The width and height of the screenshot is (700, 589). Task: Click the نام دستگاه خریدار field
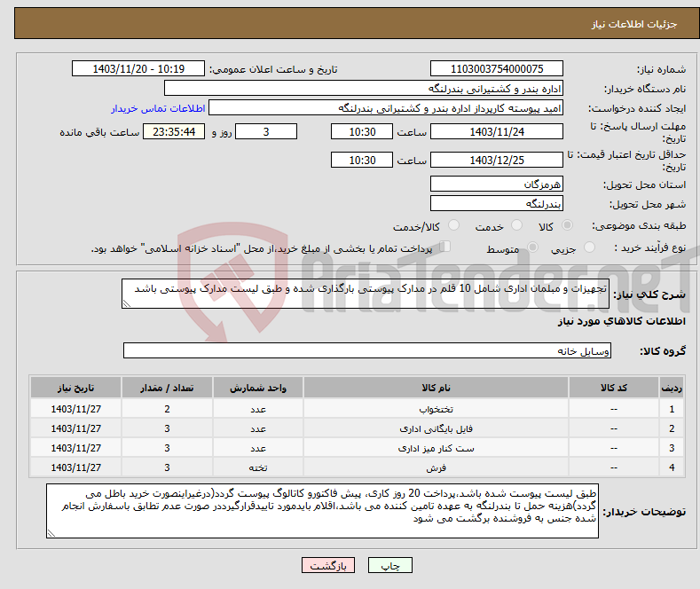coord(364,89)
